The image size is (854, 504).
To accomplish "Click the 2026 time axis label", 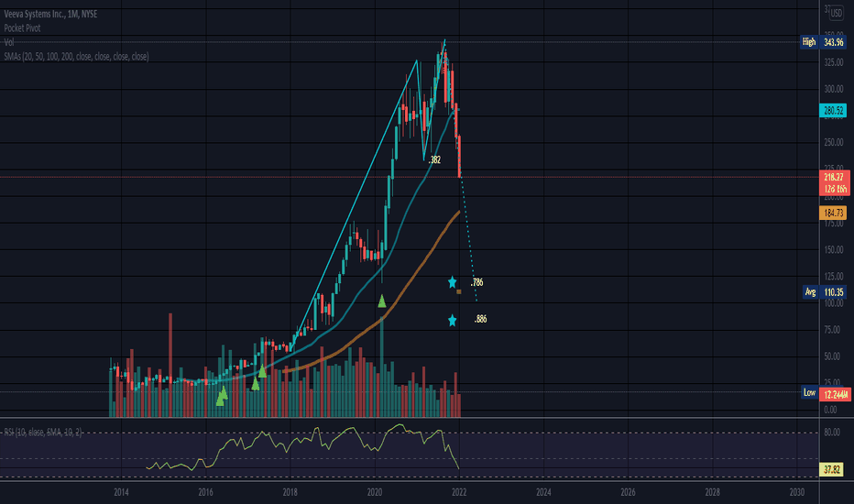I will (x=628, y=492).
